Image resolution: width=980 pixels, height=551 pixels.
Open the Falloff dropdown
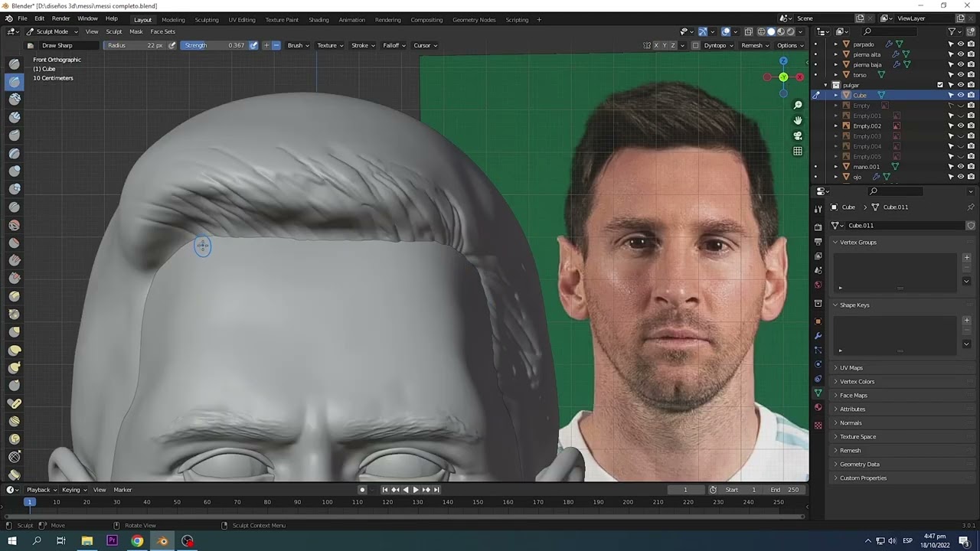pyautogui.click(x=394, y=45)
